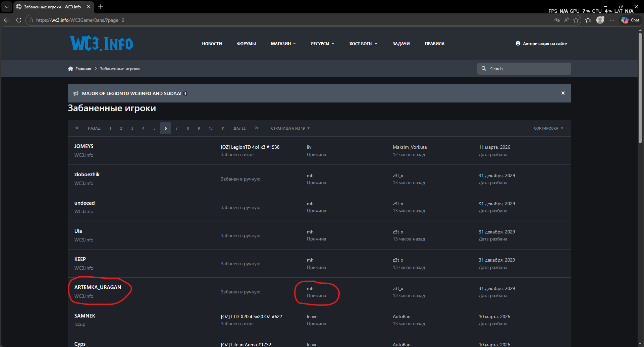Image resolution: width=644 pixels, height=347 pixels.
Task: Go to previous page НАЗАД
Action: click(94, 128)
